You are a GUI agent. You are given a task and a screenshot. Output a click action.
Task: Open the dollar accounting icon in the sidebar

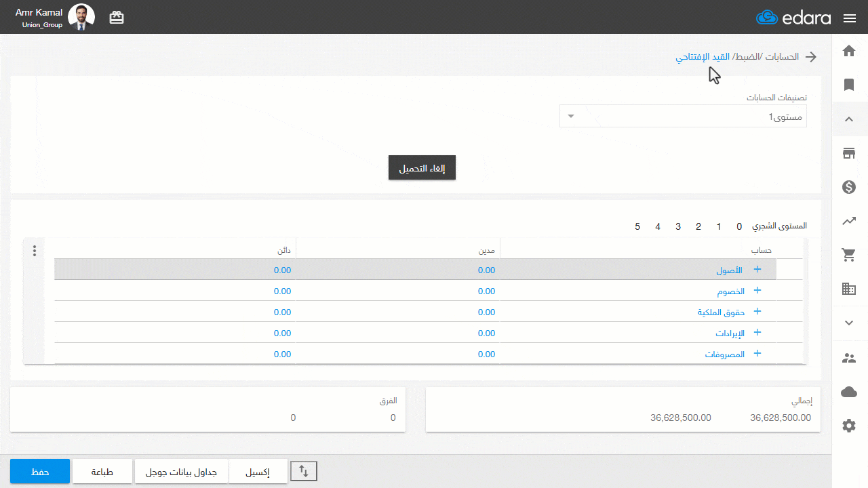coord(849,187)
